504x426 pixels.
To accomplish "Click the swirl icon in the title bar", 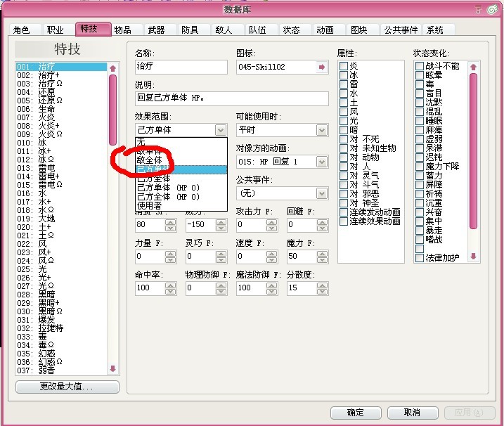I will click(492, 10).
